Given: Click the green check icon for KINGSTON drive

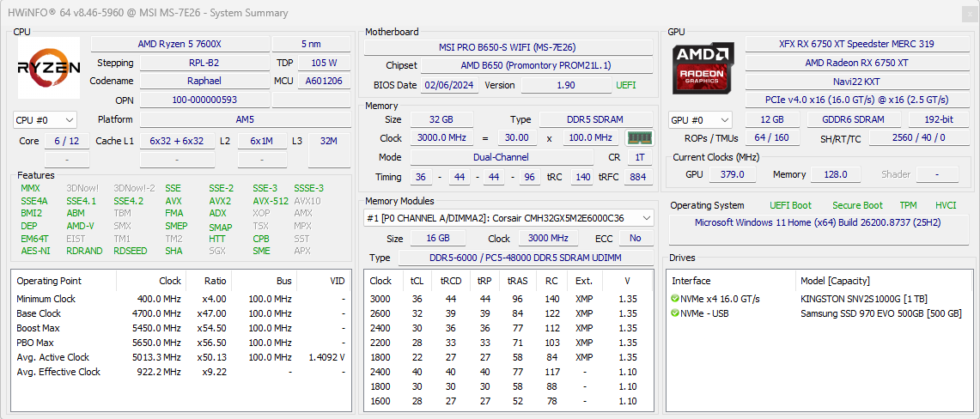Looking at the screenshot, I should 675,299.
